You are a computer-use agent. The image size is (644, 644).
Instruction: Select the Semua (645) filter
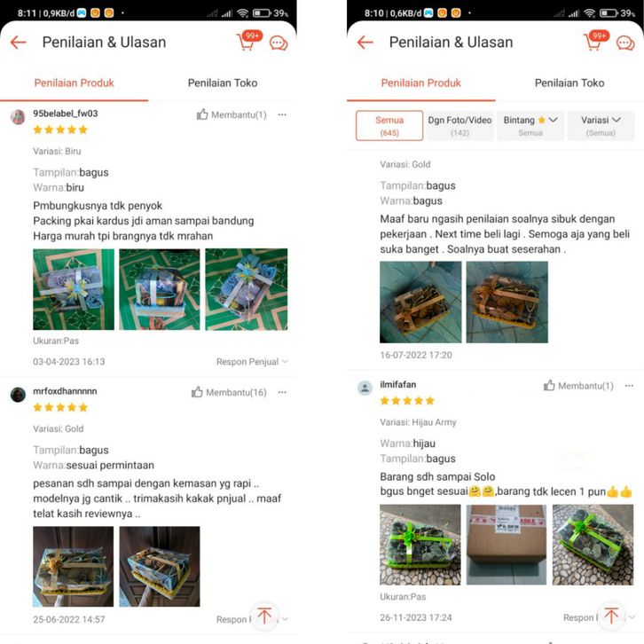click(x=389, y=126)
